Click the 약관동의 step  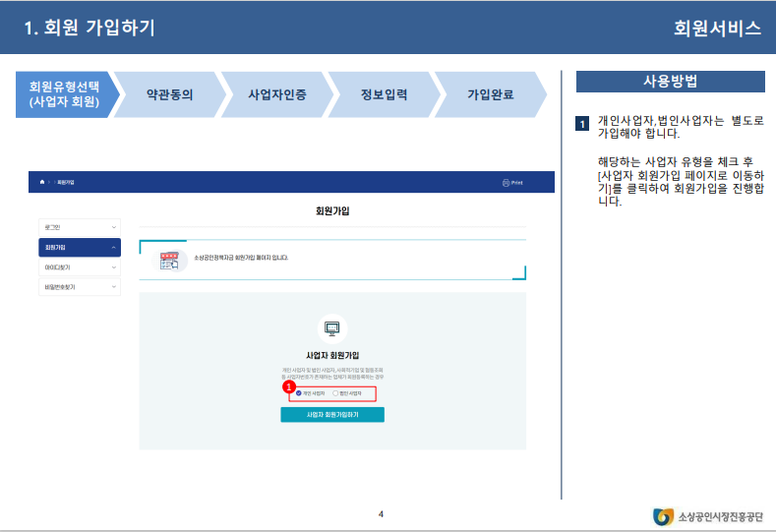pos(170,94)
